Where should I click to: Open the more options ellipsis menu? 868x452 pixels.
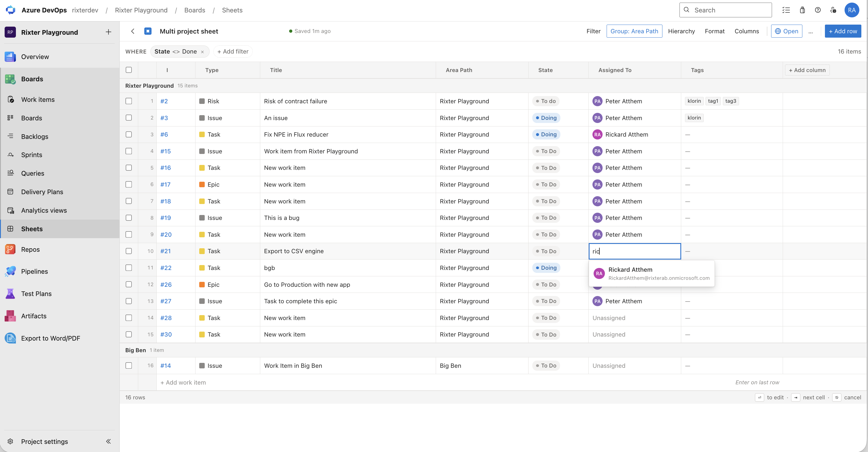tap(810, 31)
